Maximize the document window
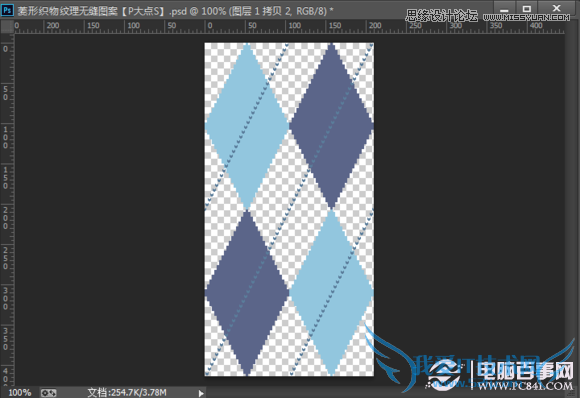 [x=527, y=9]
